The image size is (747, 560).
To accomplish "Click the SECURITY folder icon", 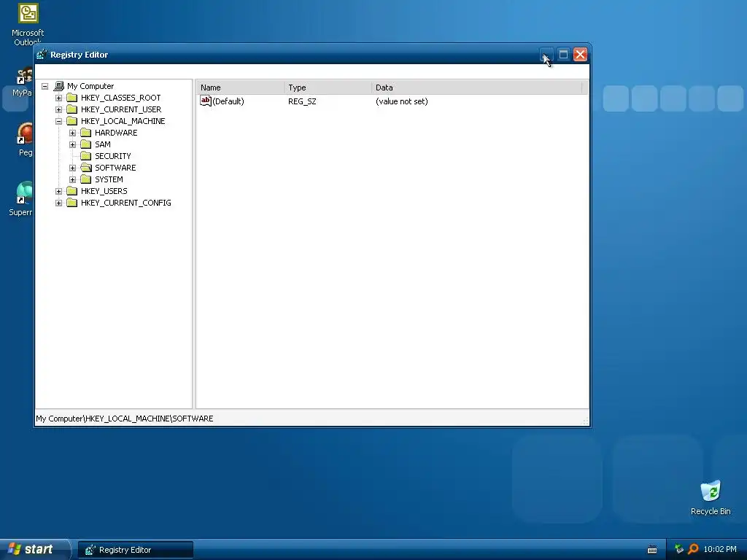I will [x=86, y=156].
